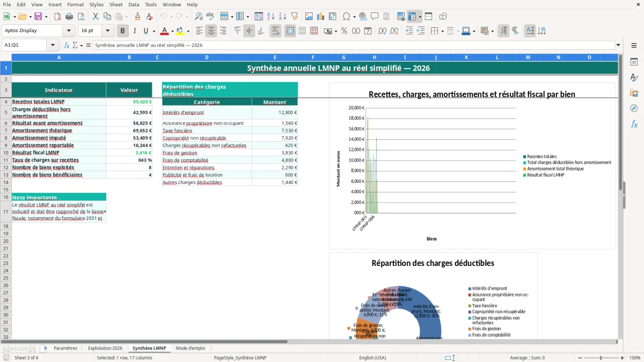Run the spelling check tool
Screen dimensions: 644x362
(x=210, y=17)
